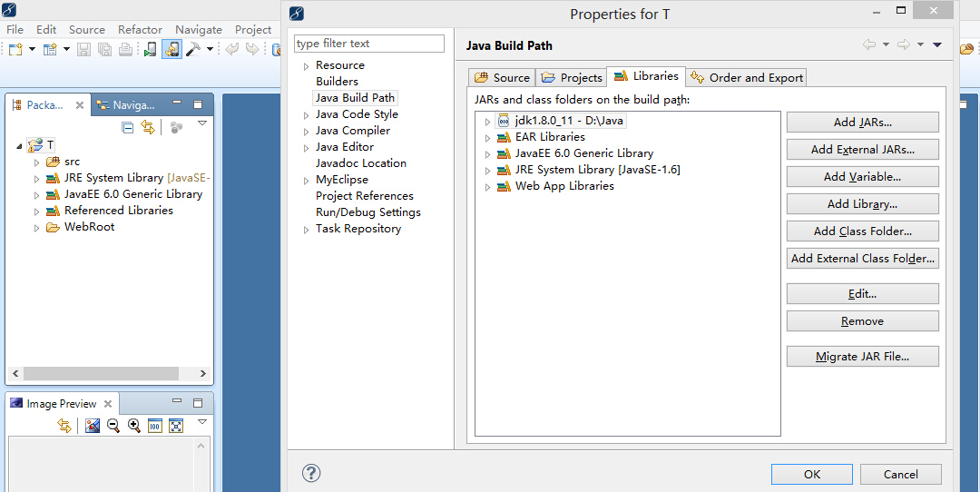Click the Save icon in main toolbar
Screen dimensions: 980x492
click(83, 49)
